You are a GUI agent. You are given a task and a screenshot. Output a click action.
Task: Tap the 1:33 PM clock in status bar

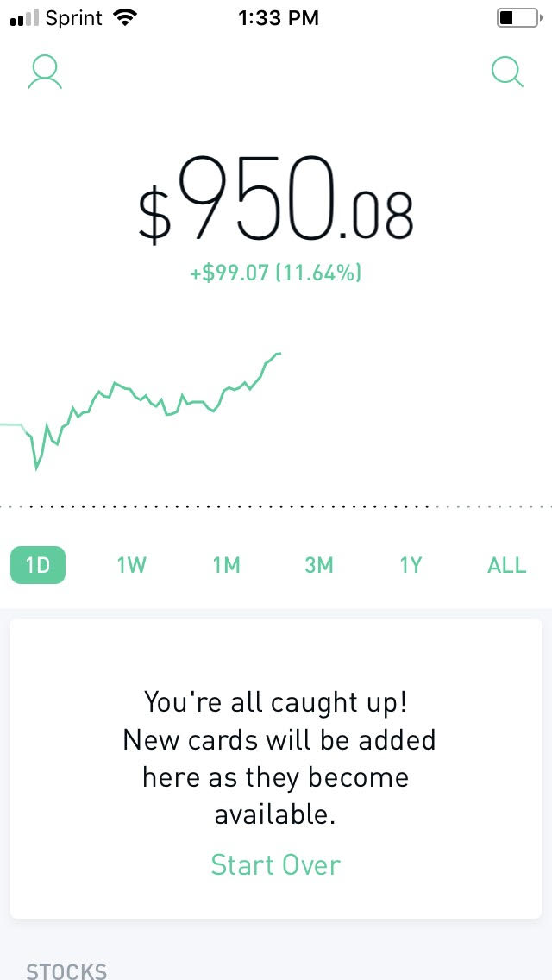[x=279, y=18]
